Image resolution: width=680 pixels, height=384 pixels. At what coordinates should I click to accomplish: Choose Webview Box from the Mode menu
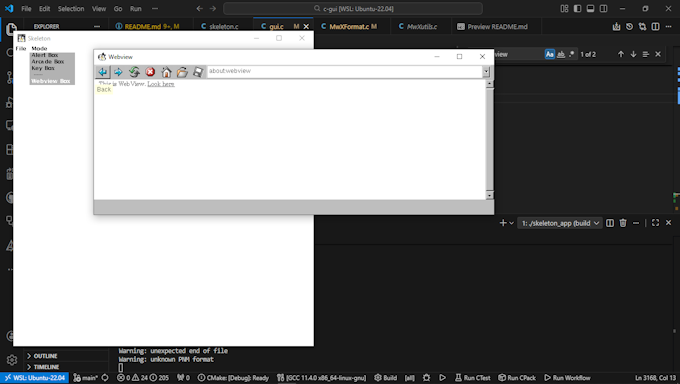click(x=51, y=81)
